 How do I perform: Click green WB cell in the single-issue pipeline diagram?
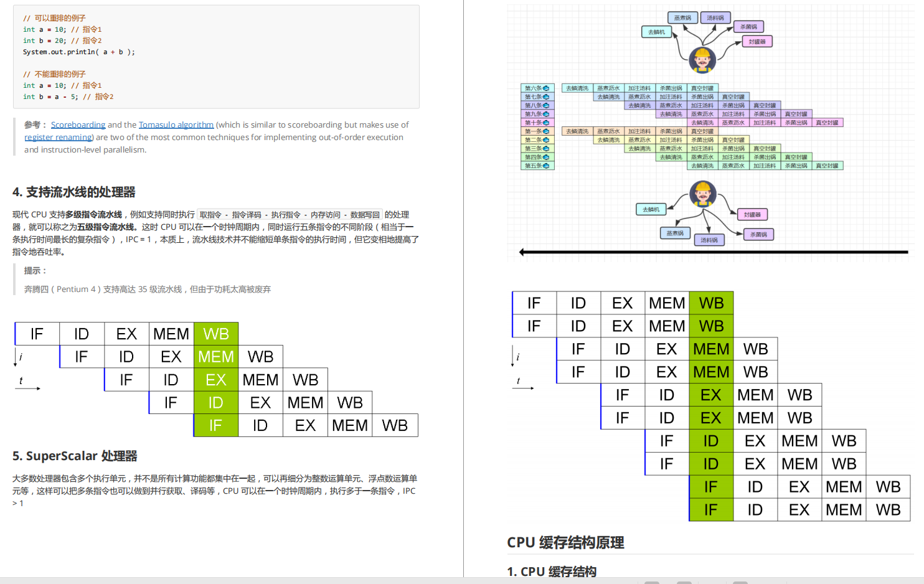point(216,334)
